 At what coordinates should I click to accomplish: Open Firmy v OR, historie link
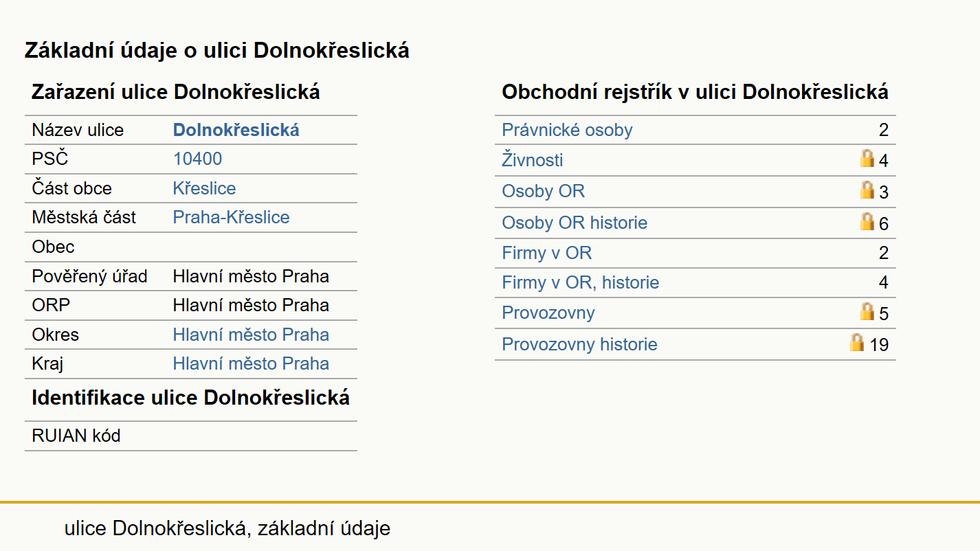[x=581, y=282]
